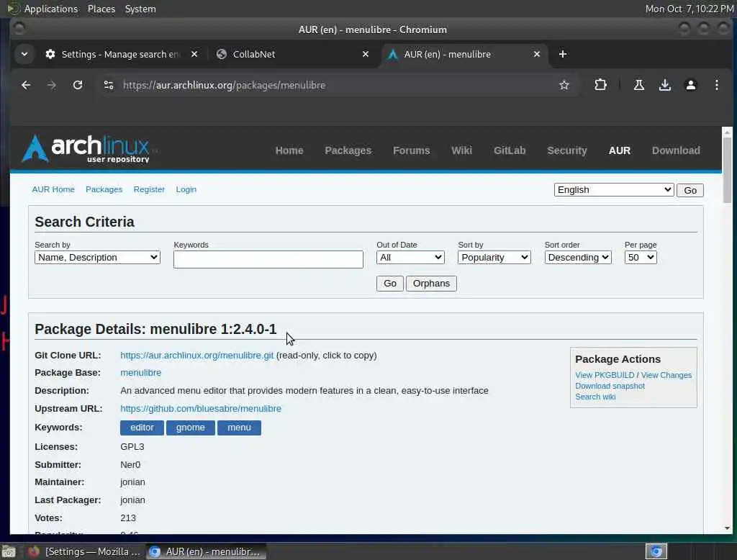Open the Download nav item

(x=676, y=150)
